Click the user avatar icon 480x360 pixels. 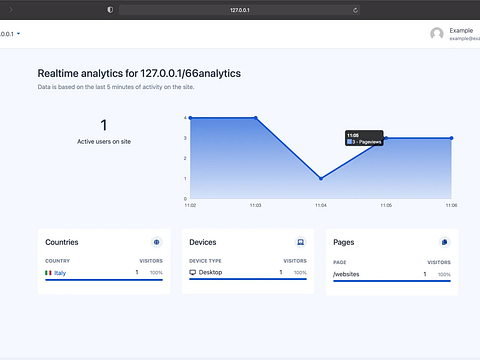coord(437,34)
